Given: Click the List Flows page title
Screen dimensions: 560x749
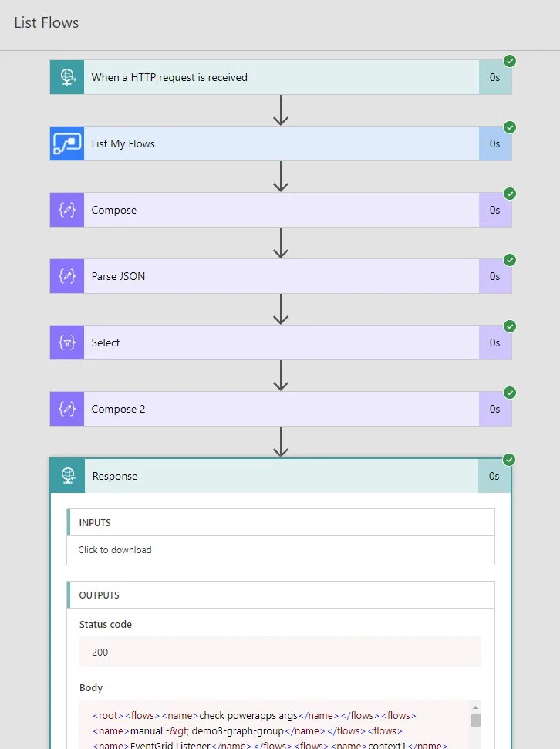Looking at the screenshot, I should [x=46, y=23].
